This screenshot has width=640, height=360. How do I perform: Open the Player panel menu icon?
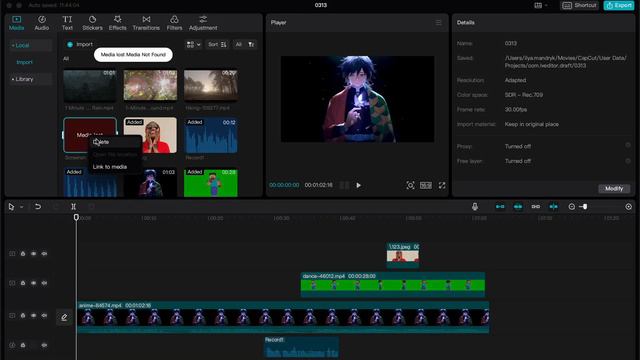[x=438, y=22]
